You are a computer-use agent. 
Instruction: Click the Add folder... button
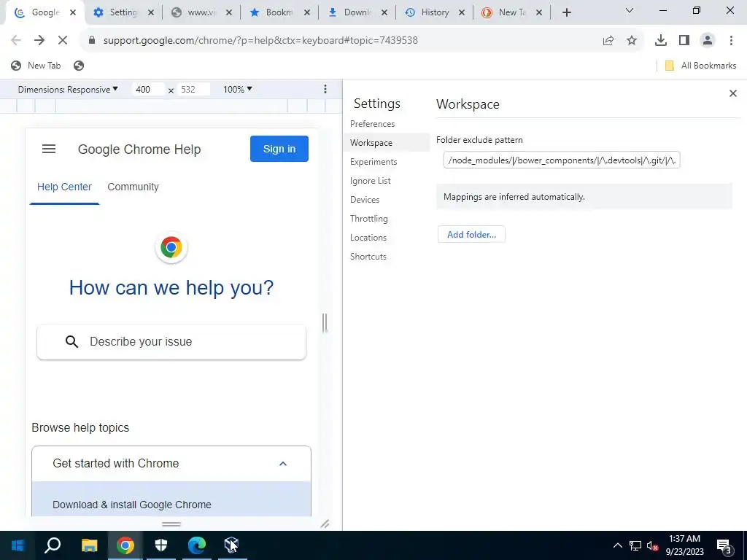pyautogui.click(x=471, y=235)
